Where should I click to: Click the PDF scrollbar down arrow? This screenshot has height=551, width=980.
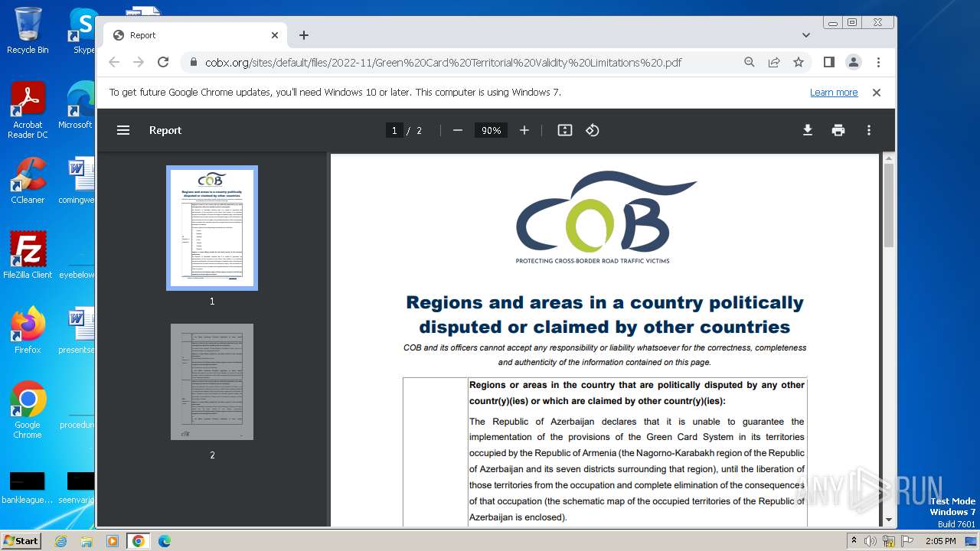coord(888,520)
